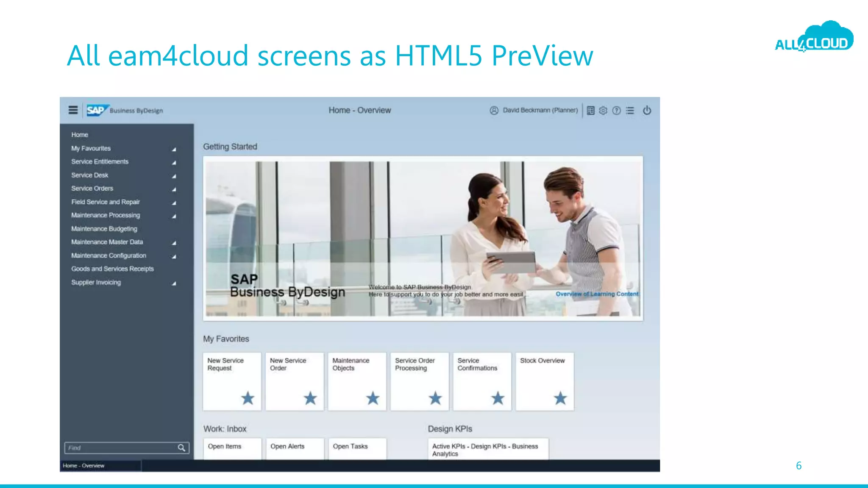Click the SAP Business ByDesign logo
868x488 pixels.
[x=125, y=110]
